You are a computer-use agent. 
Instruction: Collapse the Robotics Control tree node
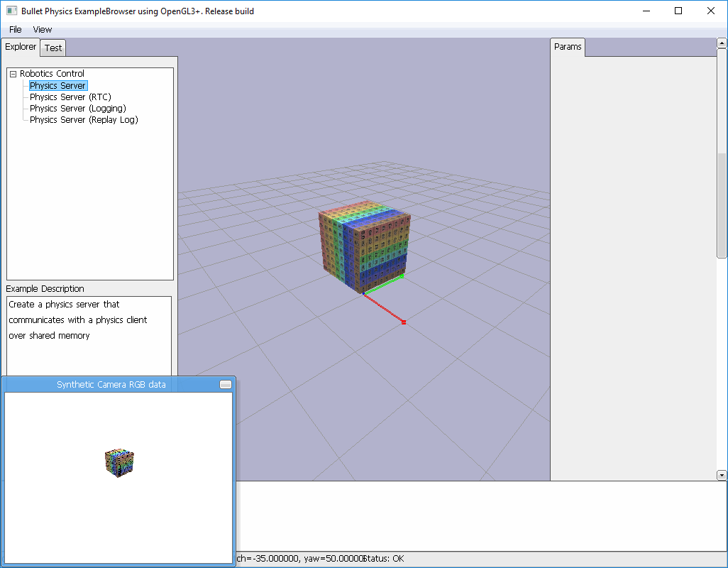[x=12, y=73]
